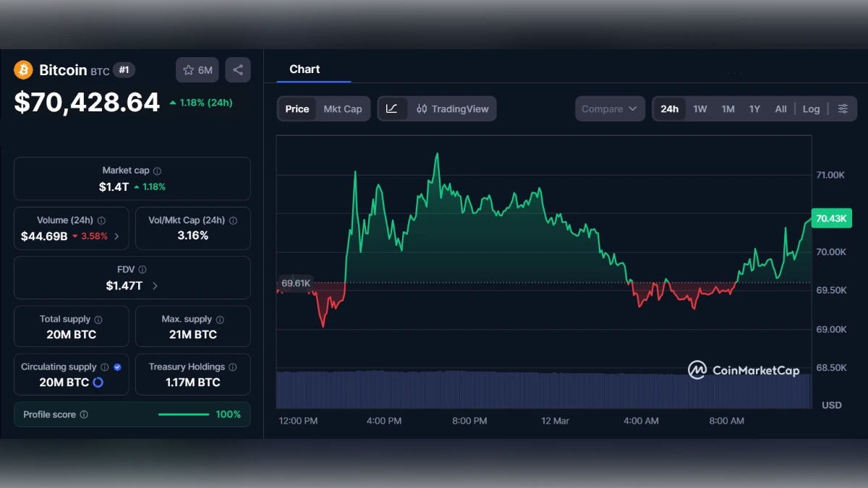Open chart settings with the sliders icon
868x488 pixels.
843,108
